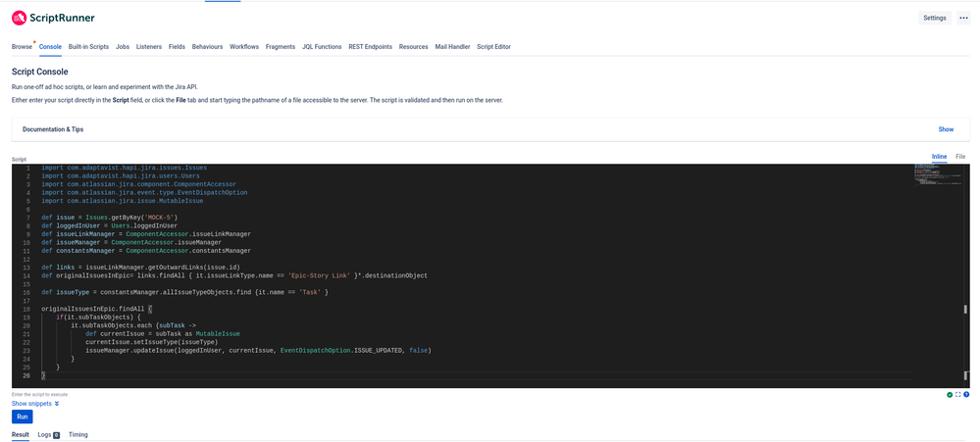Open the Browse tab

pos(22,47)
